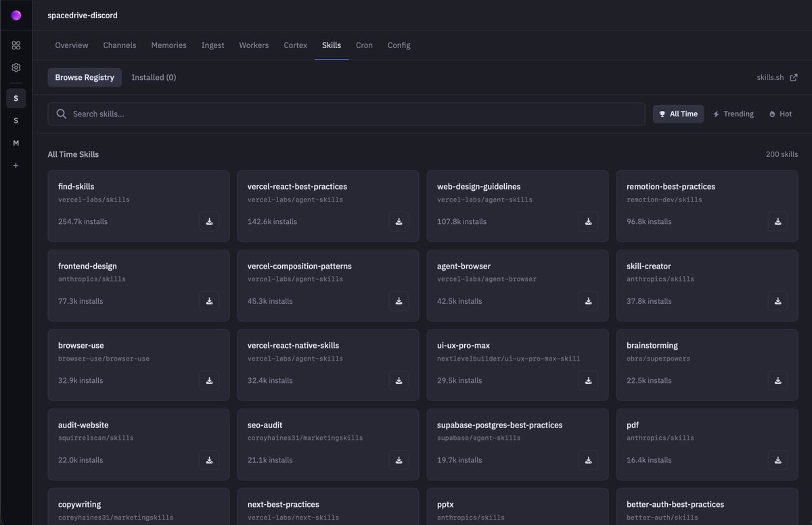Click obra/superpowers repository text
The image size is (812, 525).
pyautogui.click(x=658, y=359)
